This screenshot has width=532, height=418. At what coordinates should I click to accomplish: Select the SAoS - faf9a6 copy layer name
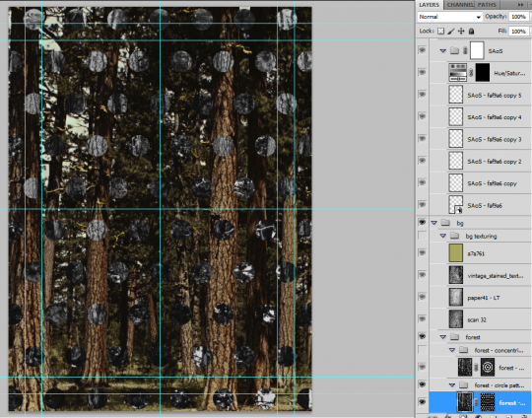tap(492, 183)
